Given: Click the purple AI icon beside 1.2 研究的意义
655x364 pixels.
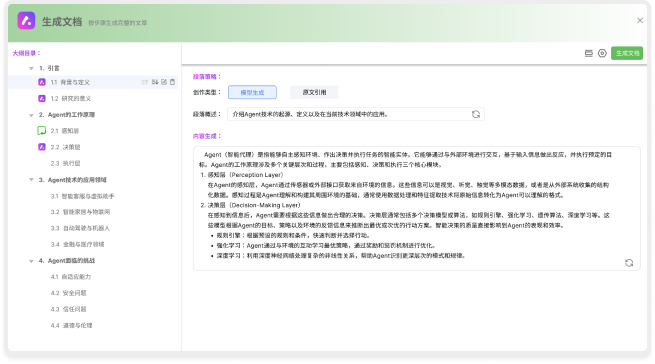Looking at the screenshot, I should click(x=42, y=99).
